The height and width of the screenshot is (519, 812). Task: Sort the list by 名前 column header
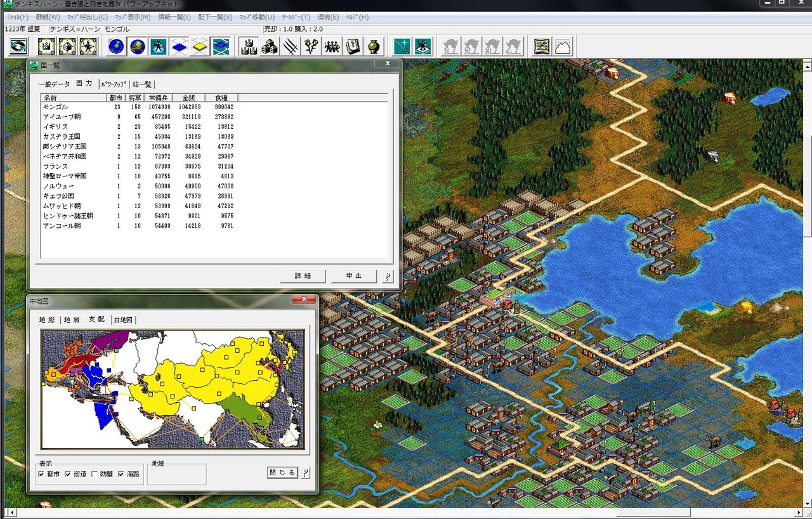74,98
